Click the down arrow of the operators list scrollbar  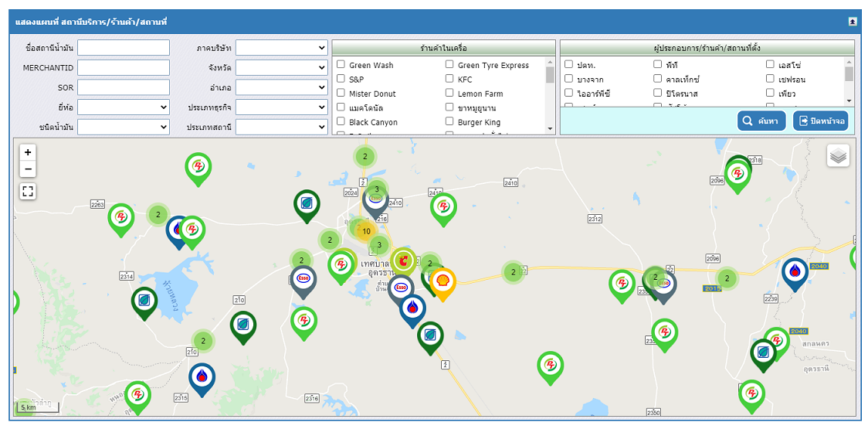pyautogui.click(x=849, y=100)
